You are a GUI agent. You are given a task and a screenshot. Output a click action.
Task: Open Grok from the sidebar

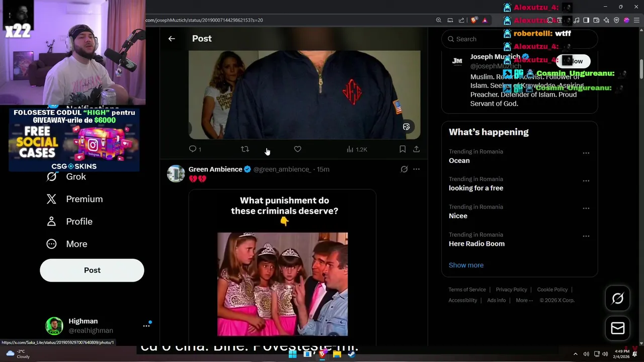(x=66, y=176)
